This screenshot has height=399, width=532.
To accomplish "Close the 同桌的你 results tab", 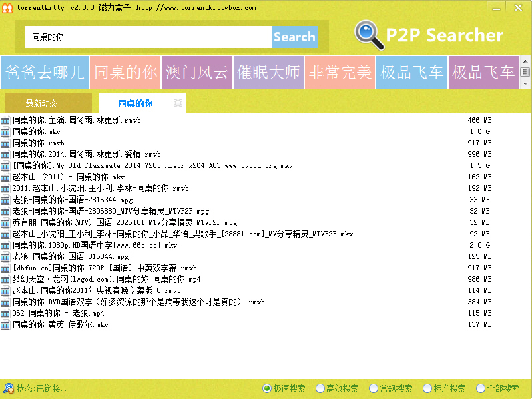I will (x=178, y=103).
